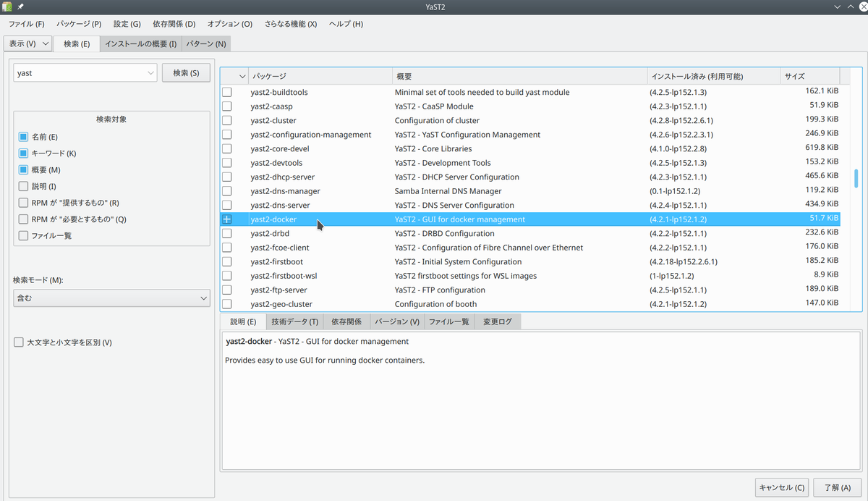Sort by パッケージ column header

click(x=320, y=76)
